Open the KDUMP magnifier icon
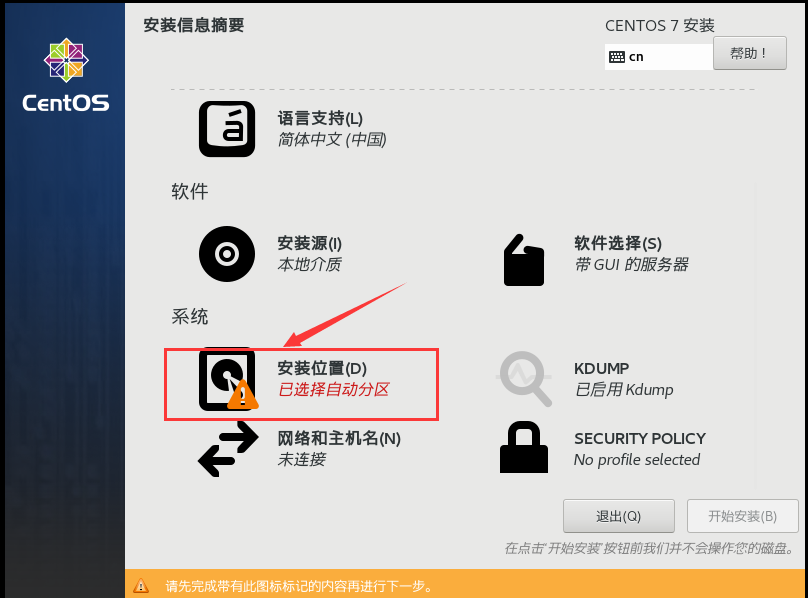Viewport: 808px width, 598px height. click(x=525, y=379)
